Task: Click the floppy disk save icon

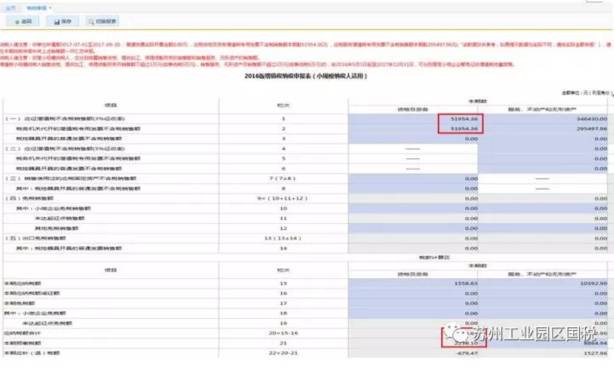Action: coord(57,22)
